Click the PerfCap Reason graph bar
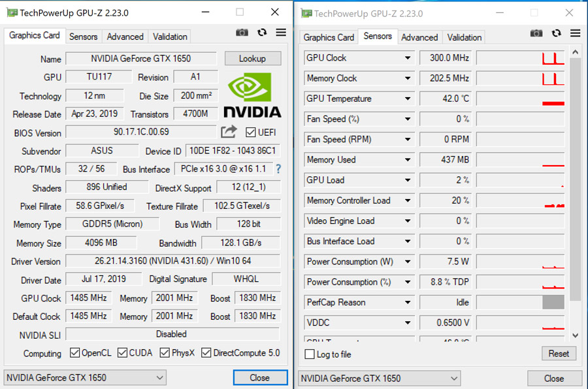Screen dimensions: 588x389 [553, 302]
